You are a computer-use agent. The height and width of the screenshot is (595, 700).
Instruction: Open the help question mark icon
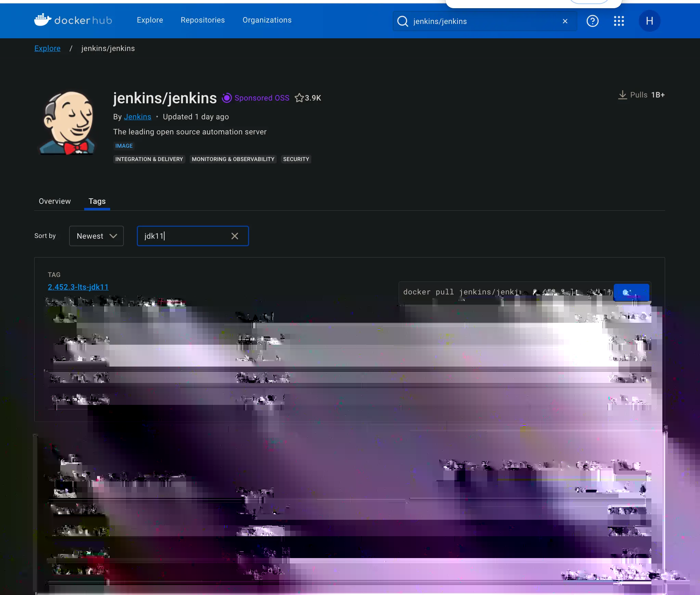pyautogui.click(x=593, y=21)
